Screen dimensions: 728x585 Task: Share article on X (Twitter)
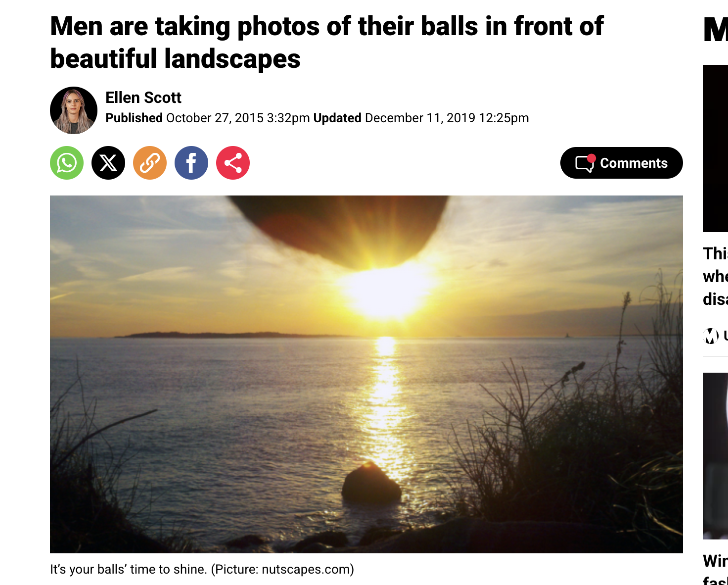(108, 163)
